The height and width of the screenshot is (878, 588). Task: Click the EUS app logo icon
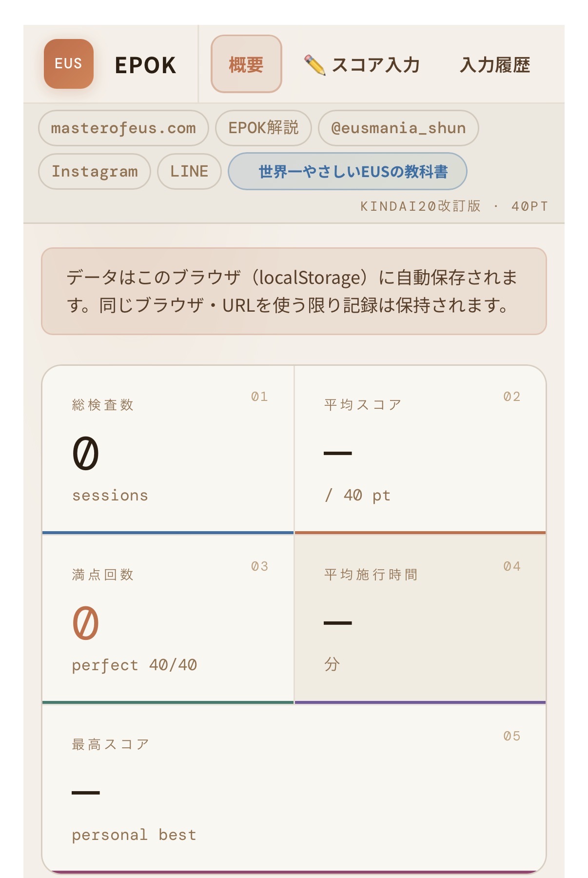(x=68, y=64)
